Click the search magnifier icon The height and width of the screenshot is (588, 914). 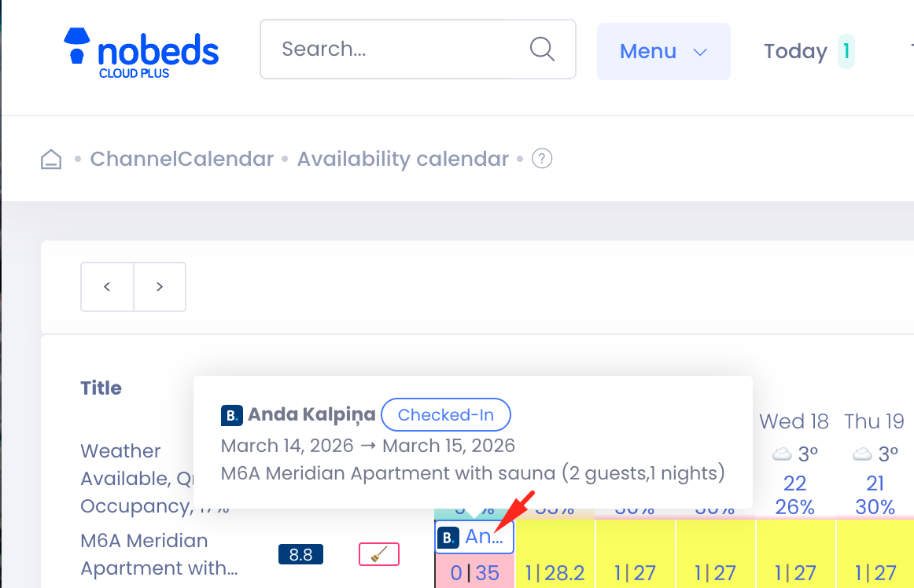coord(542,49)
